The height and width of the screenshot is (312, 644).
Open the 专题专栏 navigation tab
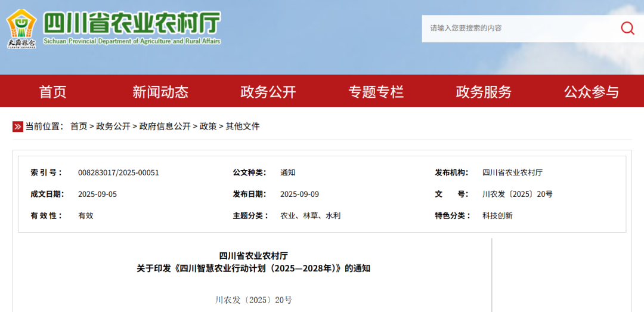click(x=376, y=92)
